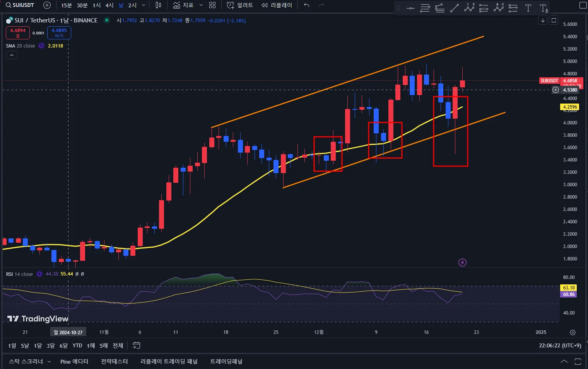
Task: Open the 스탁 스크리너 tab
Action: (x=26, y=361)
